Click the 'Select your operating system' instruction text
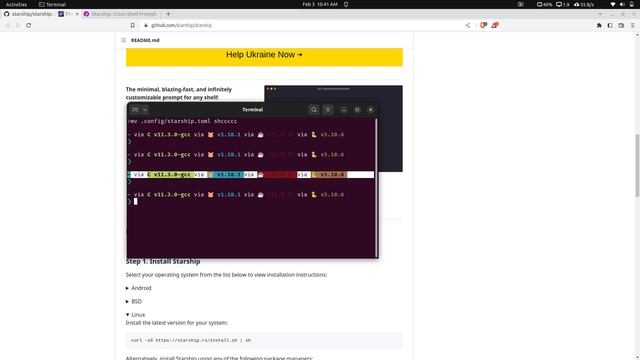This screenshot has height=360, width=640. click(x=226, y=275)
